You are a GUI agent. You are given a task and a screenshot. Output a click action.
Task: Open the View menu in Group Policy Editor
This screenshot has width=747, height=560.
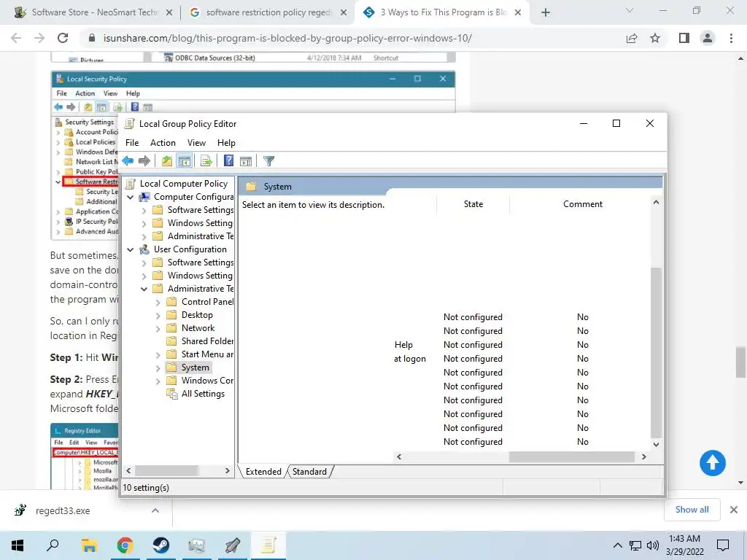tap(196, 143)
